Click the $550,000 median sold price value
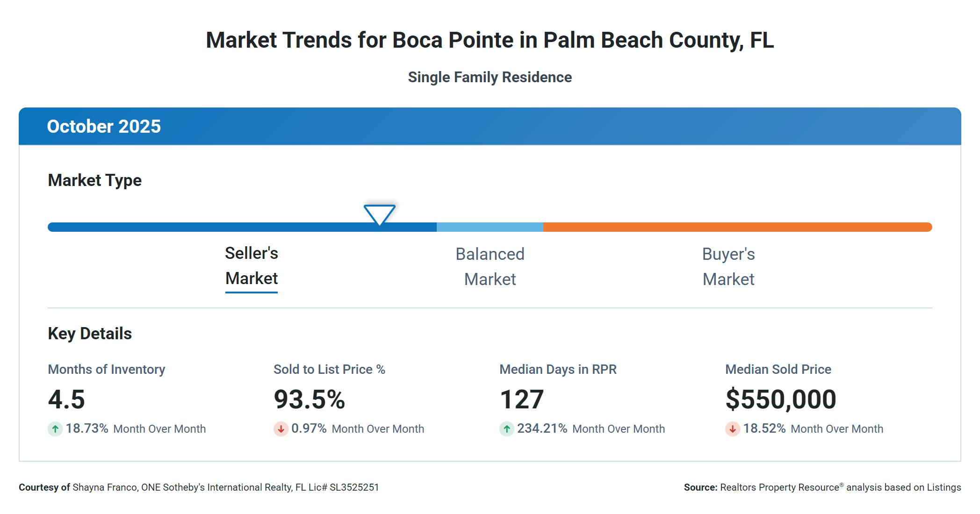 pos(781,400)
